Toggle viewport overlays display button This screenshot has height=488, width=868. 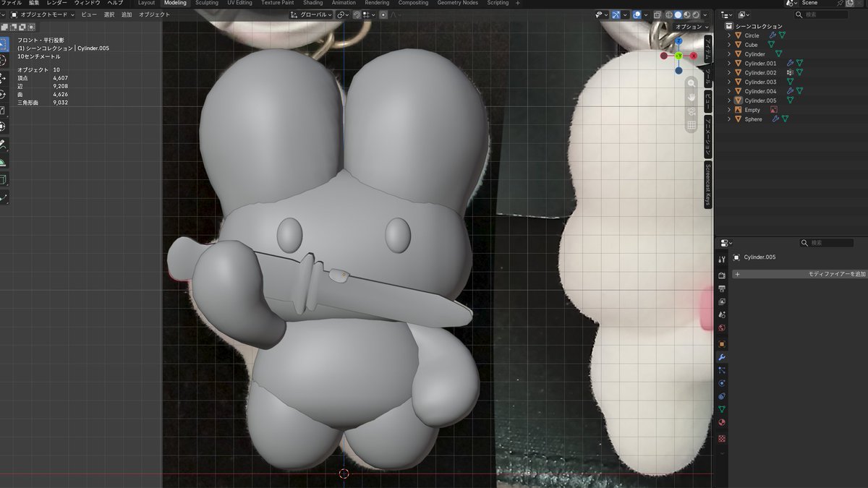click(637, 14)
